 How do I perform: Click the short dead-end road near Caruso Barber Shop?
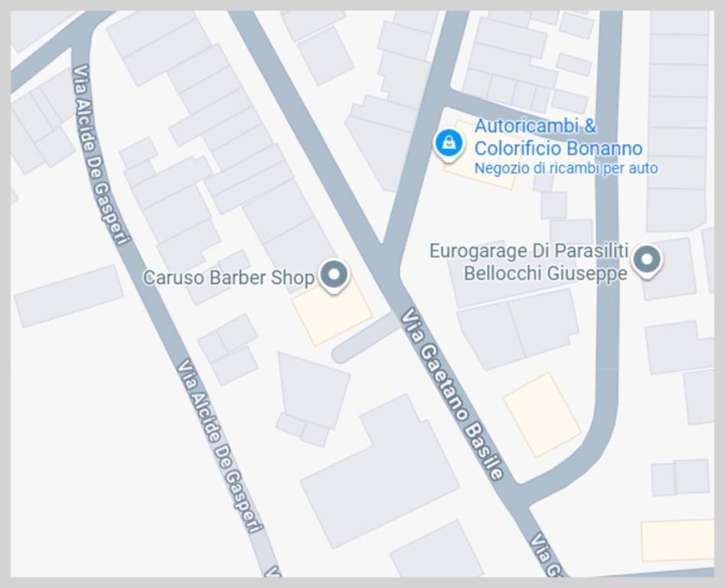[x=365, y=338]
